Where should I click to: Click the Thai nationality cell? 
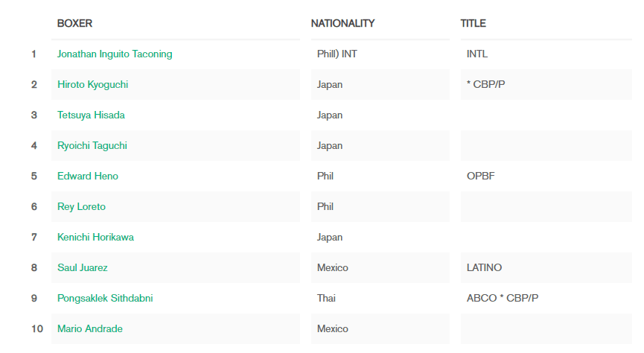380,298
